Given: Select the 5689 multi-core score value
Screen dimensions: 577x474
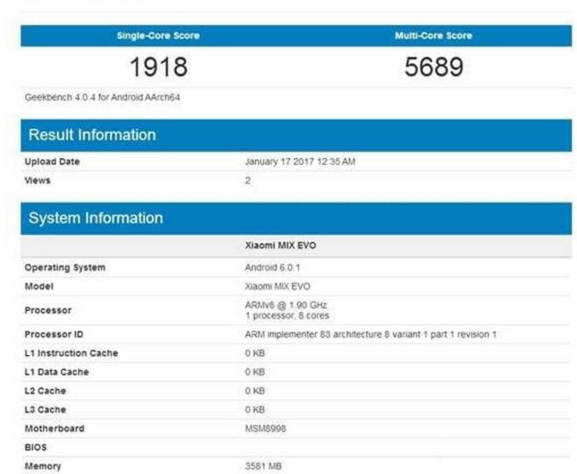Looking at the screenshot, I should 434,67.
